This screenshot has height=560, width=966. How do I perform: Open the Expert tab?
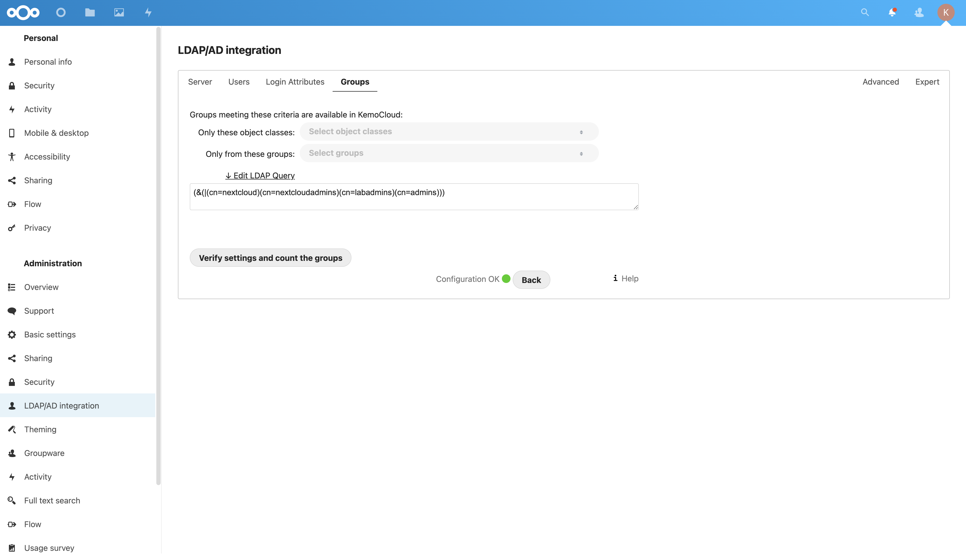(927, 82)
